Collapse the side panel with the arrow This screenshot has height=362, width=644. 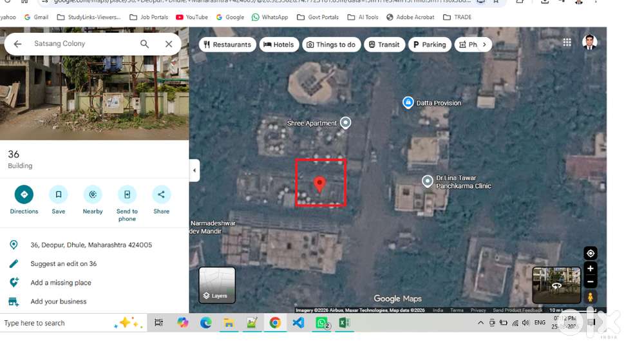(194, 170)
